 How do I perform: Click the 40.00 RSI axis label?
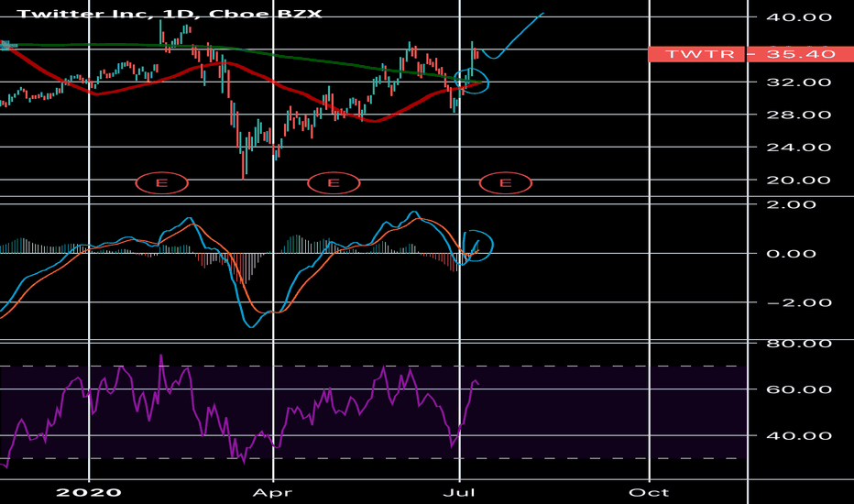(799, 436)
